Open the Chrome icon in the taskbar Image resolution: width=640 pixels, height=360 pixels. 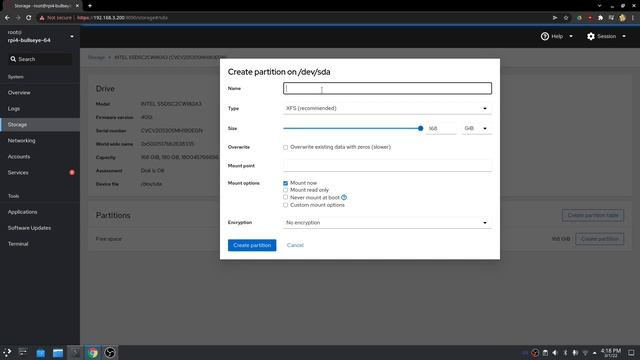pos(93,353)
